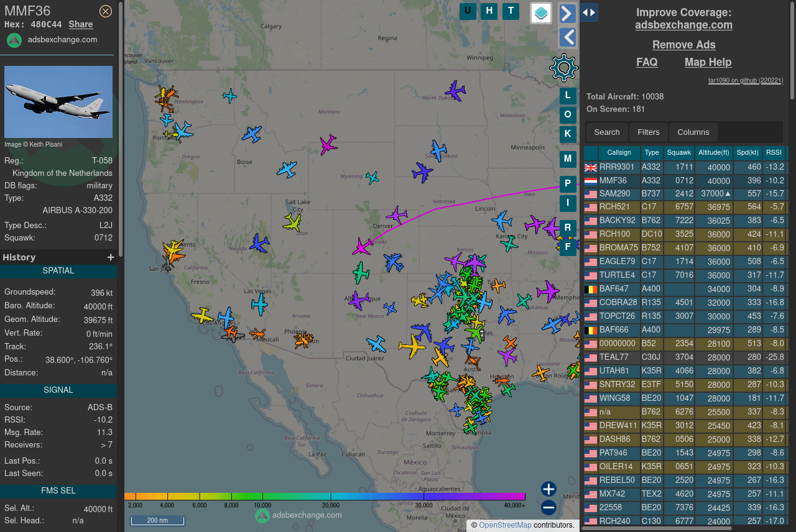Expand sidebar with right chevron button
796x532 pixels.
[x=567, y=13]
